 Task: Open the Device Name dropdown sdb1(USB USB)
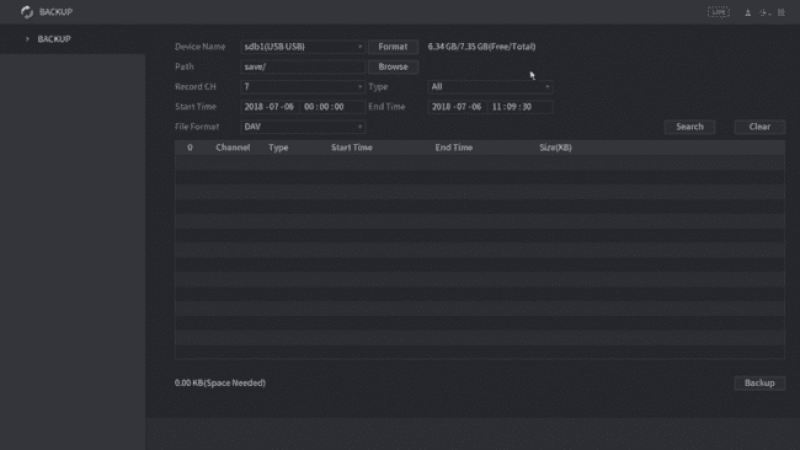303,46
